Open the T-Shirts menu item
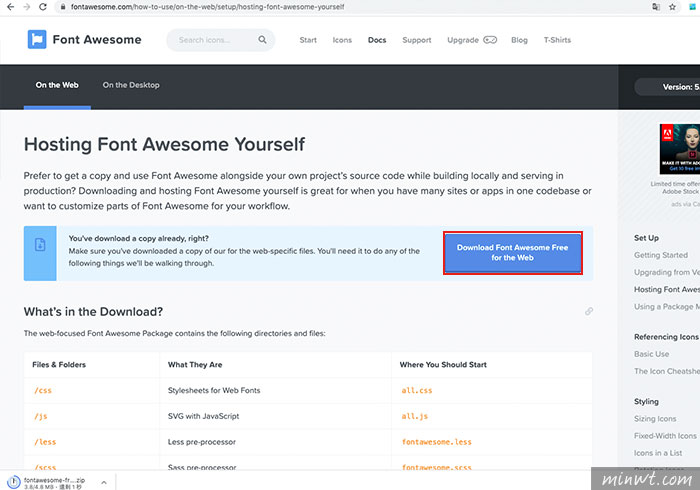700x490 pixels. coord(557,40)
